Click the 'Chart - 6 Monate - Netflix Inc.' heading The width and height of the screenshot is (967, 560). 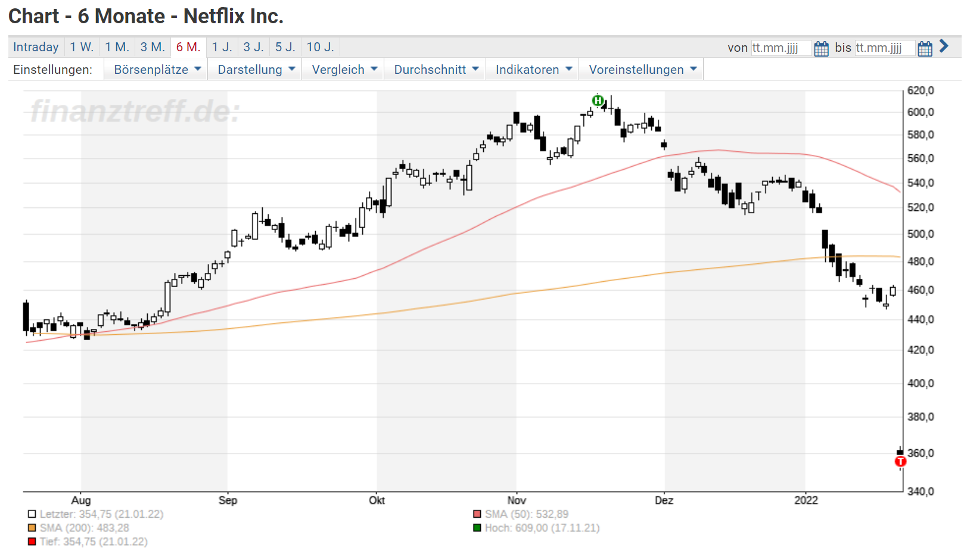pos(146,16)
